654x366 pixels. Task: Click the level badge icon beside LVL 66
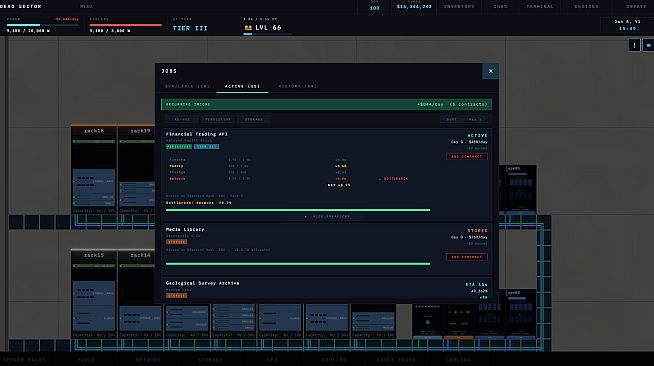[x=248, y=28]
